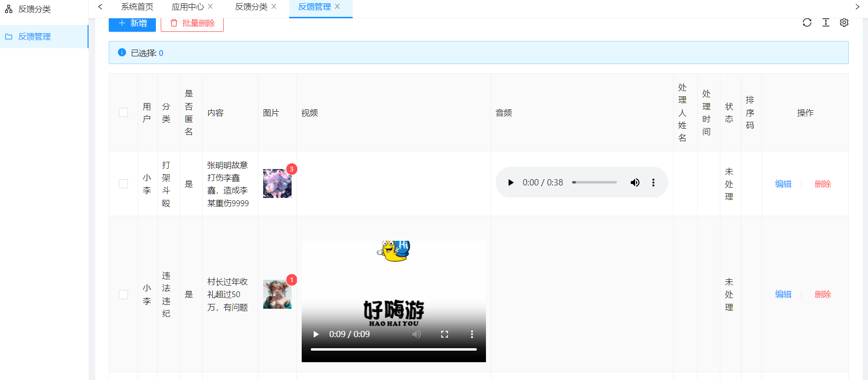
Task: Play the audio in first row
Action: point(511,183)
